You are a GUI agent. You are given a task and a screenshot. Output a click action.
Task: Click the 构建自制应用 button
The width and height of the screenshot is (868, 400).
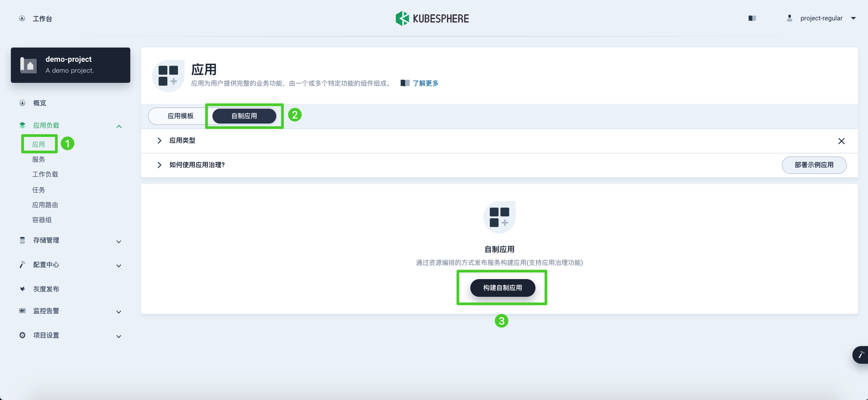point(502,288)
